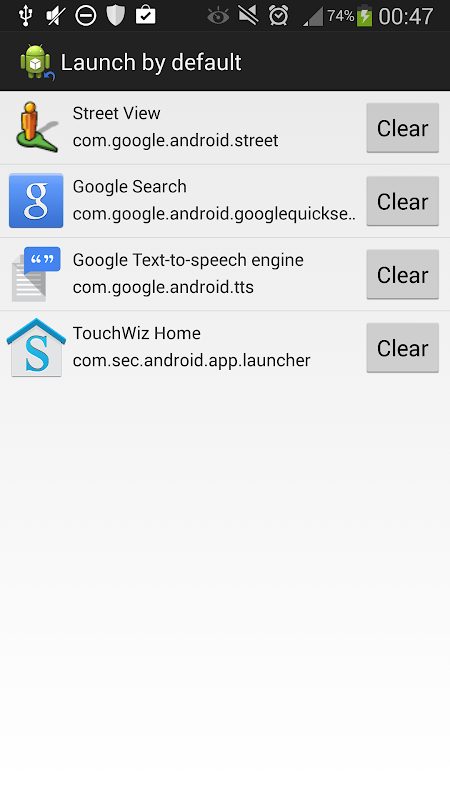Image resolution: width=450 pixels, height=800 pixels.
Task: Clear defaults for Google Text-to-speech engine
Action: (403, 275)
